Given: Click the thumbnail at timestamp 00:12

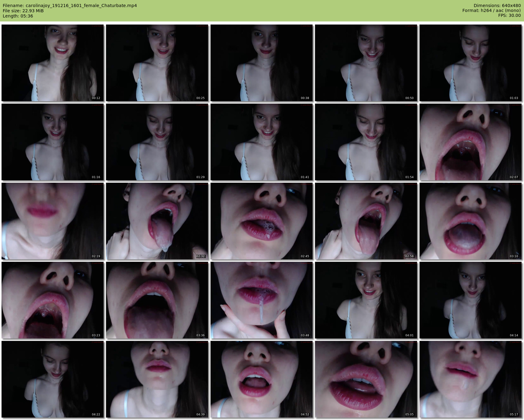Looking at the screenshot, I should click(x=52, y=63).
